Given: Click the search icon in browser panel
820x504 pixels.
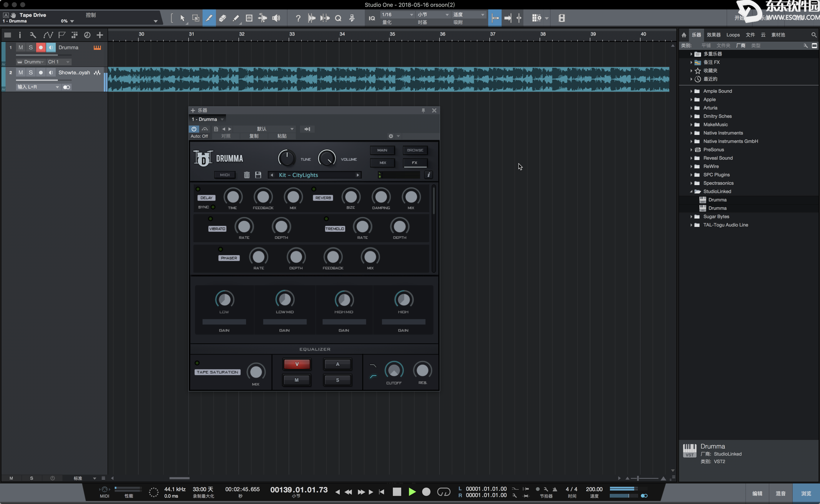Looking at the screenshot, I should 814,35.
